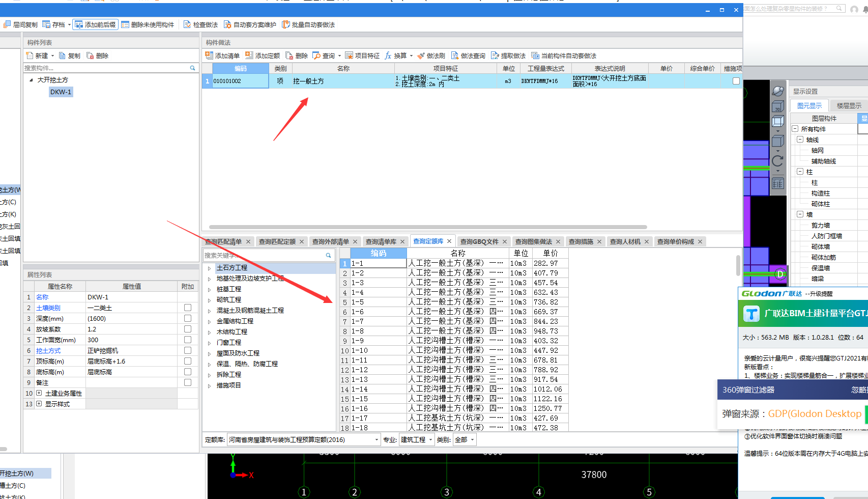Click the 编码 column header in quota table
Image resolution: width=868 pixels, height=499 pixels.
pyautogui.click(x=378, y=253)
